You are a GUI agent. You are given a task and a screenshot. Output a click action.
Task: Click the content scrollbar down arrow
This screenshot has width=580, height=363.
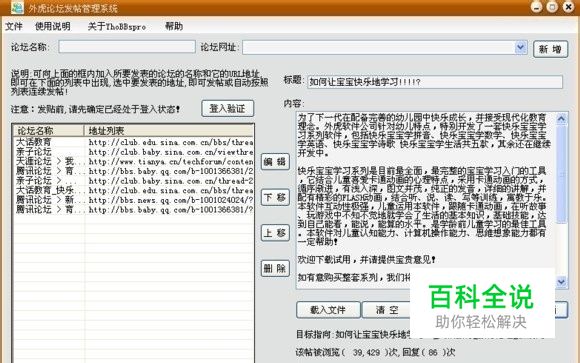(x=561, y=282)
